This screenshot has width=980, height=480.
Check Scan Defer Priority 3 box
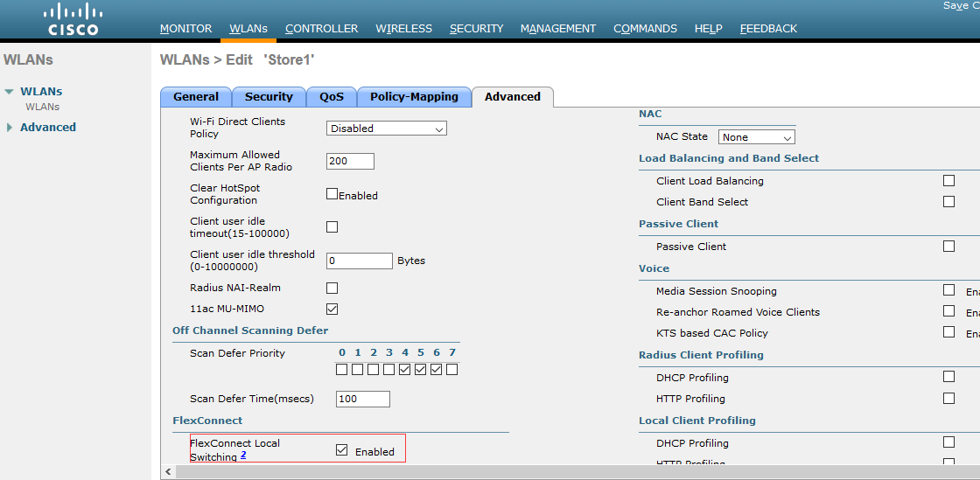(388, 370)
